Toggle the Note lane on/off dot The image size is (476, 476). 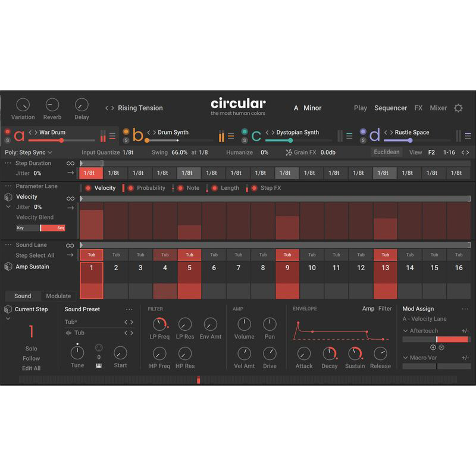(x=180, y=188)
